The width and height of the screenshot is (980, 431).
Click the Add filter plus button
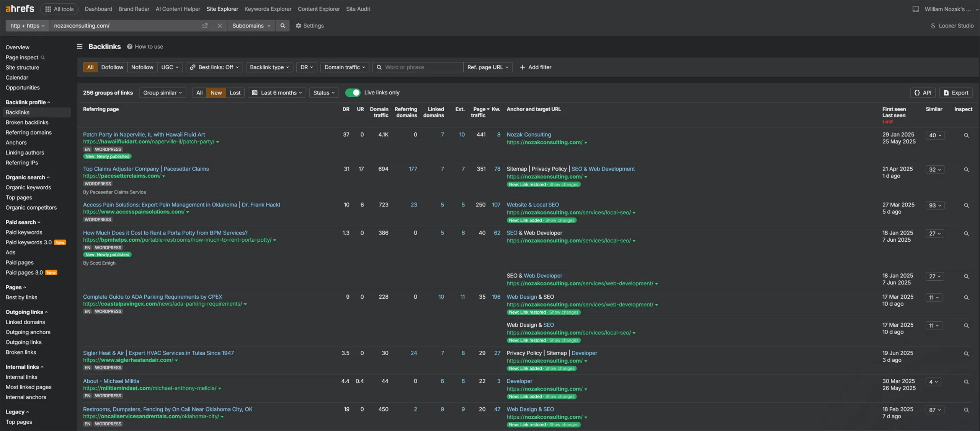point(535,67)
